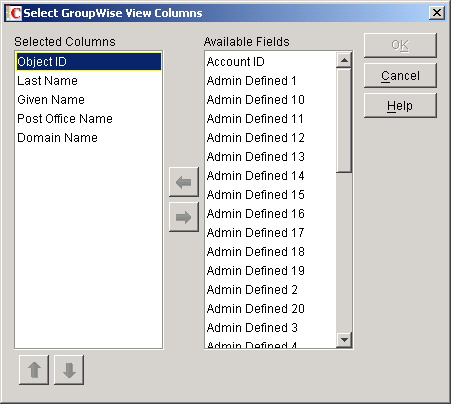The height and width of the screenshot is (404, 451).
Task: Open Help for view columns
Action: [400, 106]
